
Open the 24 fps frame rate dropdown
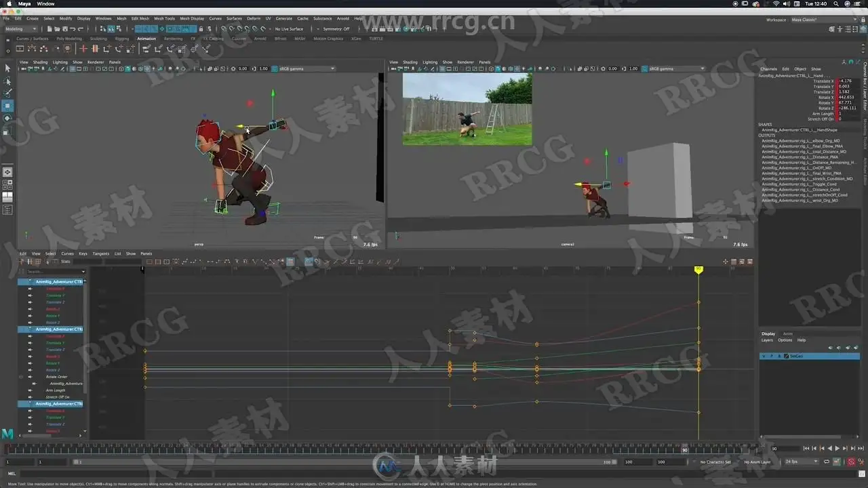point(802,462)
